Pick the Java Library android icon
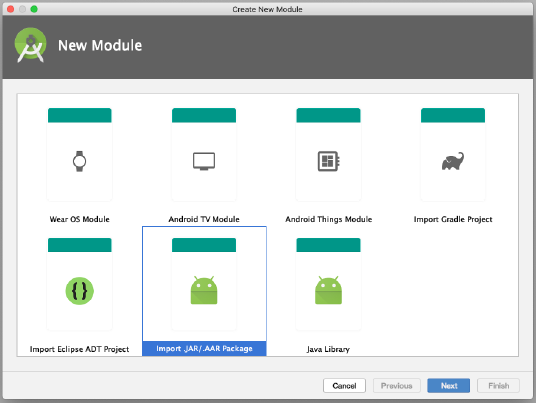This screenshot has height=403, width=536. point(328,290)
